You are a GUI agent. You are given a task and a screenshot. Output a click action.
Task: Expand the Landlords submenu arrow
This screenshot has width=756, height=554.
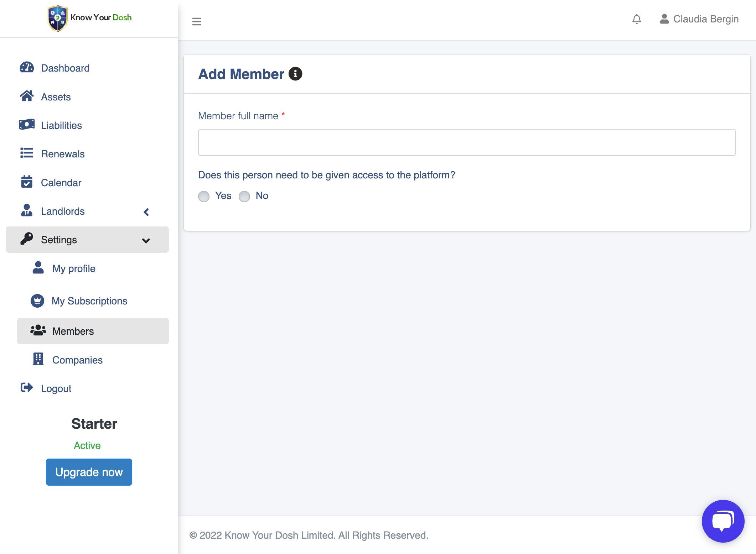pos(146,212)
